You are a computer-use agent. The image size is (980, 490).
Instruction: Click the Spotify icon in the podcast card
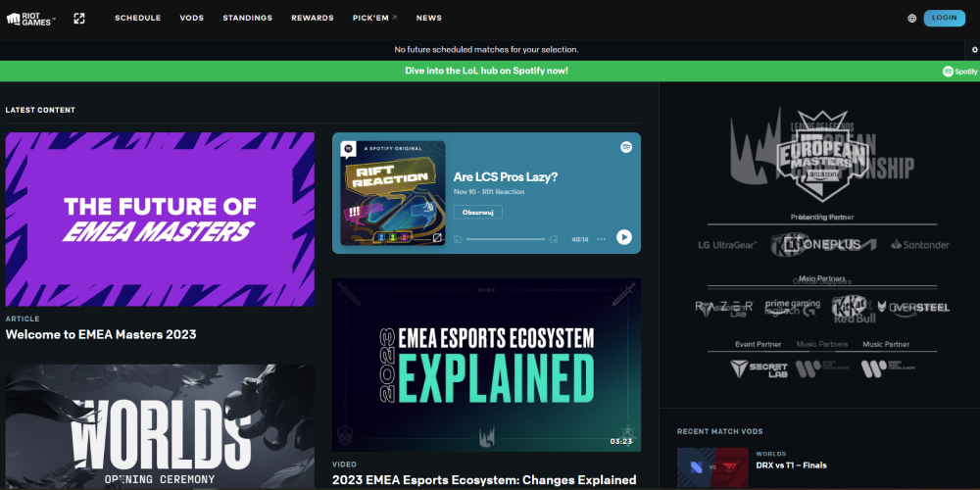point(625,147)
